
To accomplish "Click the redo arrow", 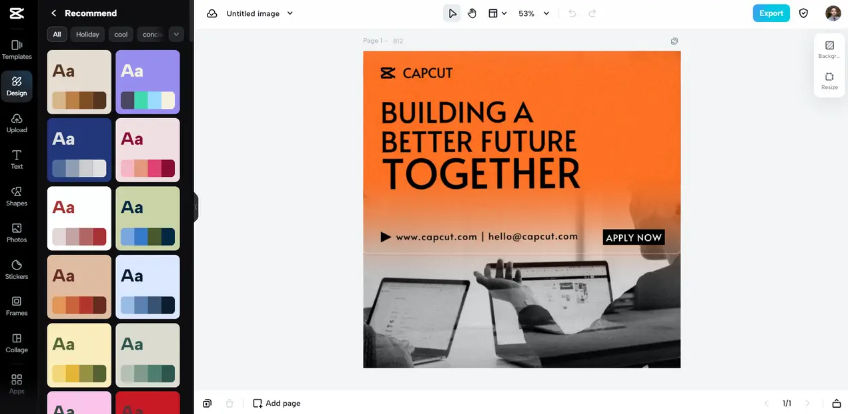I will click(x=592, y=14).
